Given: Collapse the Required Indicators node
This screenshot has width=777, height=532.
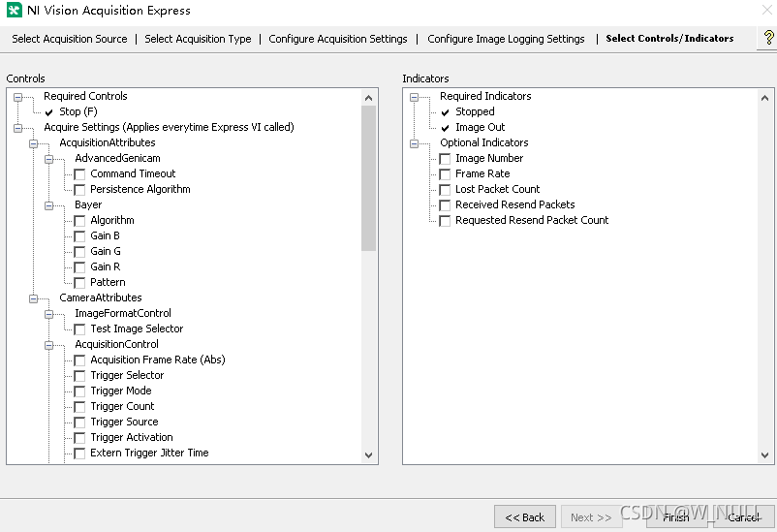Looking at the screenshot, I should (x=415, y=97).
